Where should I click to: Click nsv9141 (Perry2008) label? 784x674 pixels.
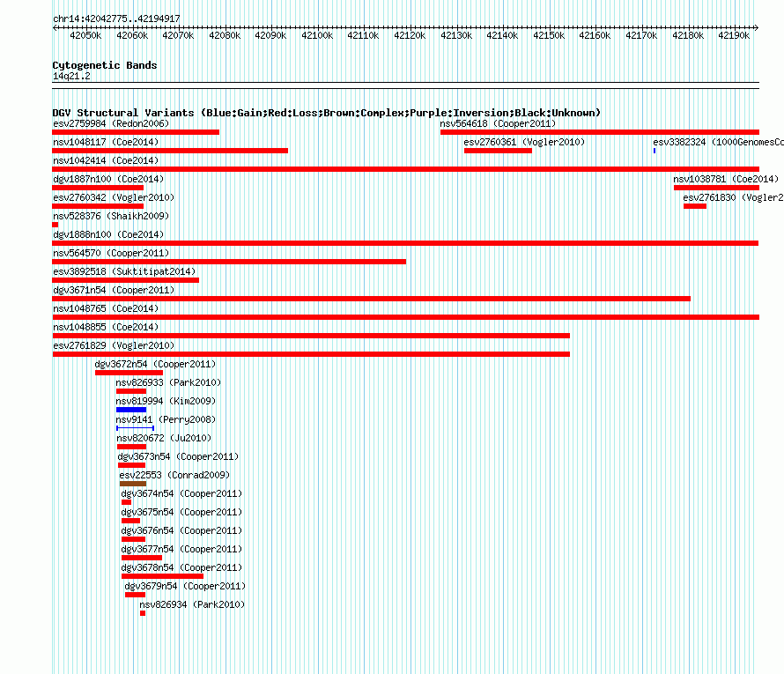pos(166,419)
